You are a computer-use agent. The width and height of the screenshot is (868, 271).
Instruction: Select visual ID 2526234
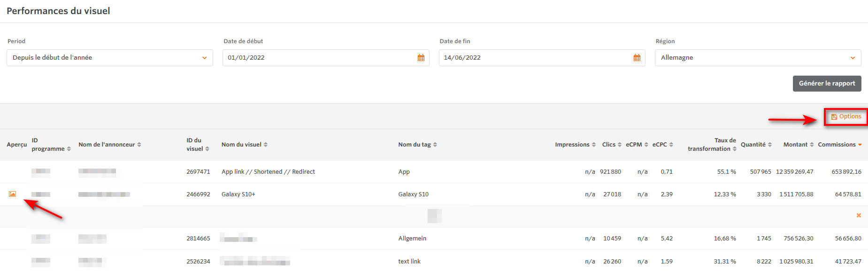coord(198,262)
